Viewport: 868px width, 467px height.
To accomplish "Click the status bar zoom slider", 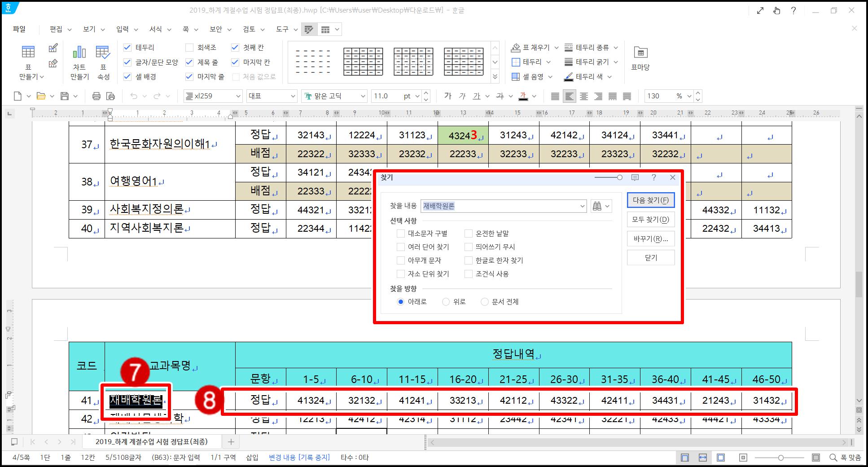I will tap(781, 458).
